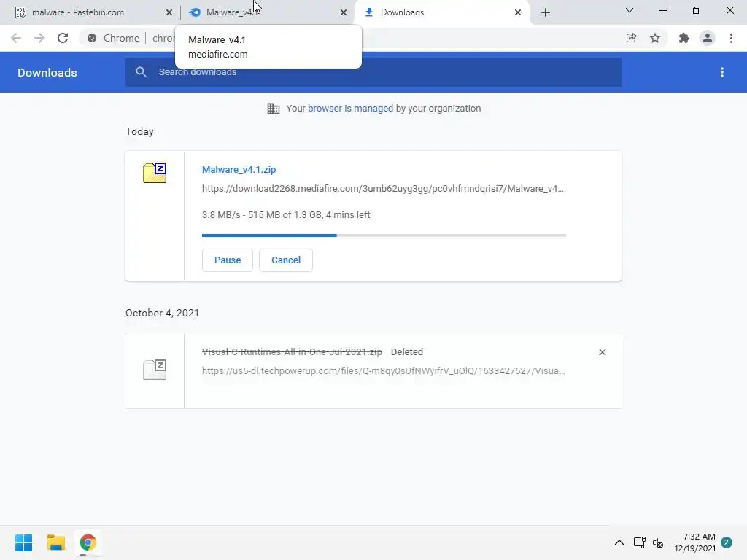747x560 pixels.
Task: Open the notification count badge
Action: [727, 542]
